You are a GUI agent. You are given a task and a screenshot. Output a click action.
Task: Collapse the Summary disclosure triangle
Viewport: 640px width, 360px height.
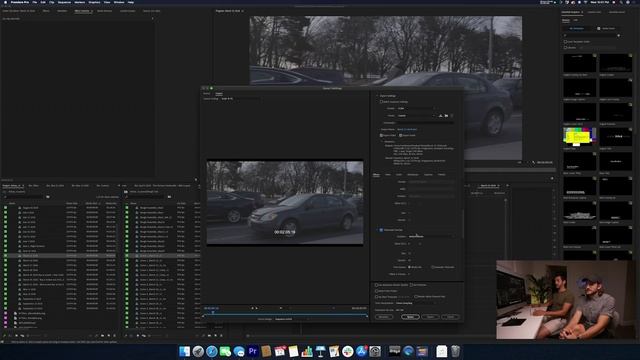(x=382, y=141)
